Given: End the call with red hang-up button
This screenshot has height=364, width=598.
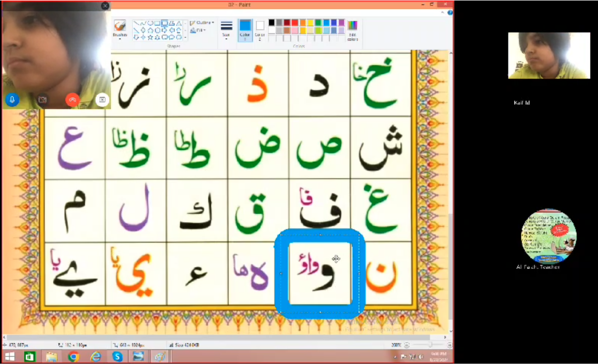Looking at the screenshot, I should 72,100.
